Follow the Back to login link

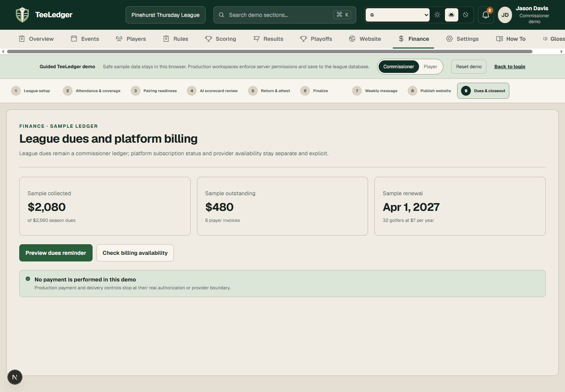[x=510, y=67]
